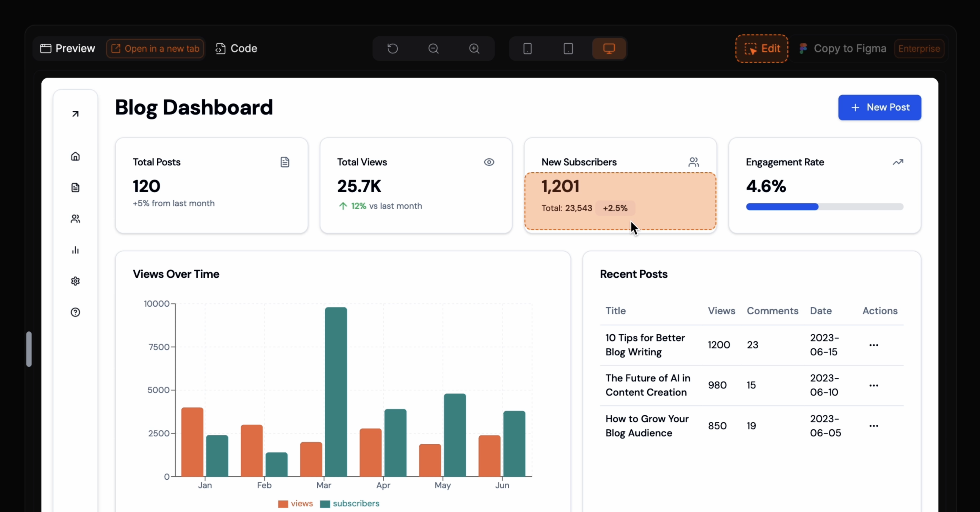
Task: Expand sidebar with the arrow icon
Action: tap(75, 114)
